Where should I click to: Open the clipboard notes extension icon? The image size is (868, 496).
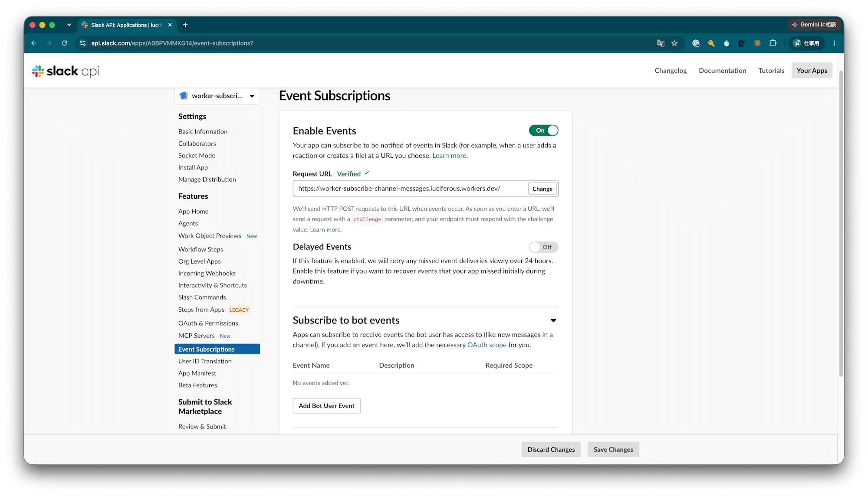742,43
